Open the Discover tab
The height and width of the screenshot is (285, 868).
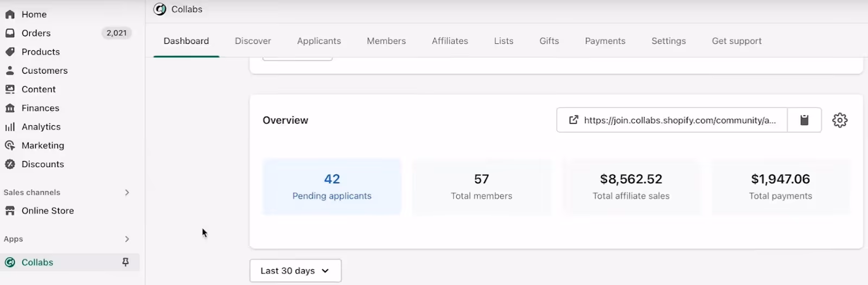(x=253, y=41)
